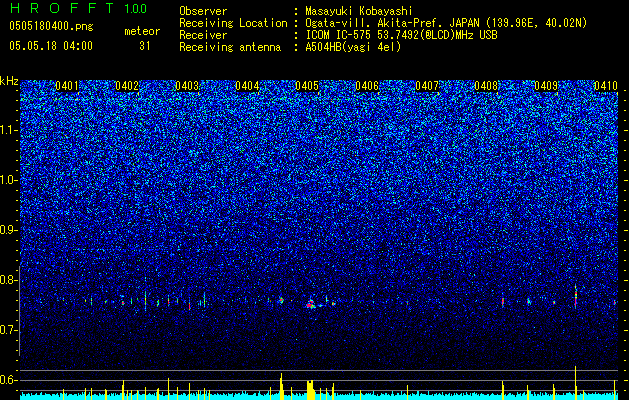629x400 pixels.
Task: Click time marker 0406
Action: point(367,86)
